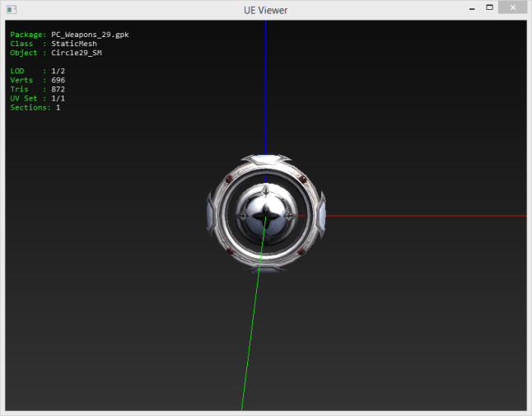Screen dimensions: 532x416
Task: Close the UE Viewer window
Action: (x=514, y=8)
